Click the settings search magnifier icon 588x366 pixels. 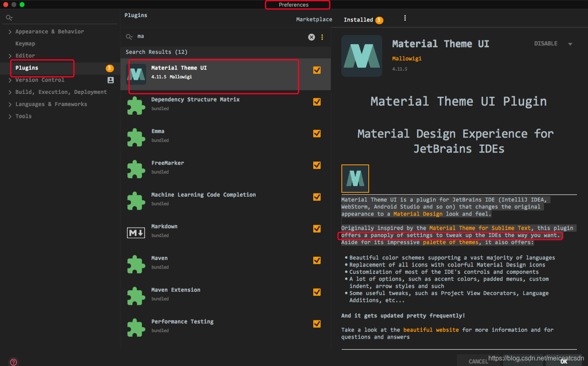(9, 18)
